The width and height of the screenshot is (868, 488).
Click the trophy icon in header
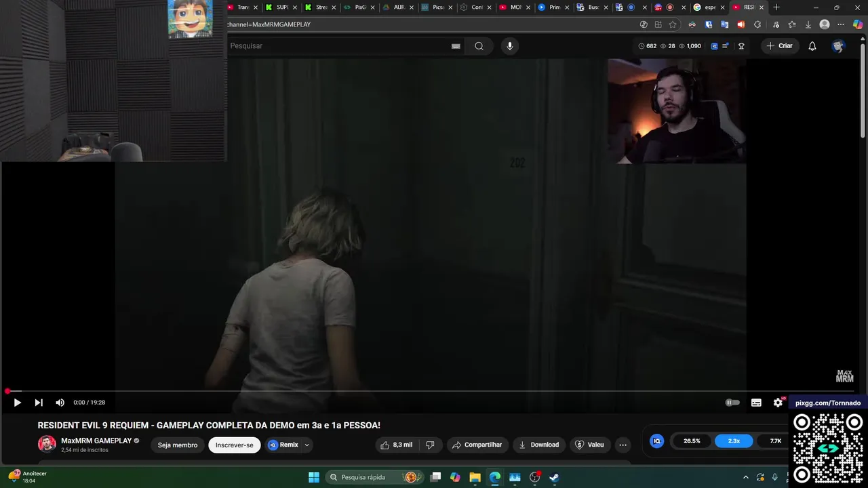741,46
